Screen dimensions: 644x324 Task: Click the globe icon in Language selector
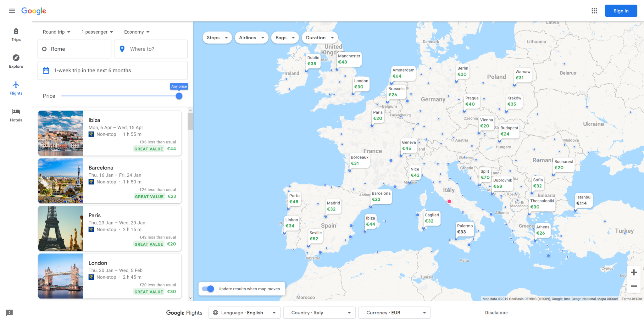tap(215, 313)
